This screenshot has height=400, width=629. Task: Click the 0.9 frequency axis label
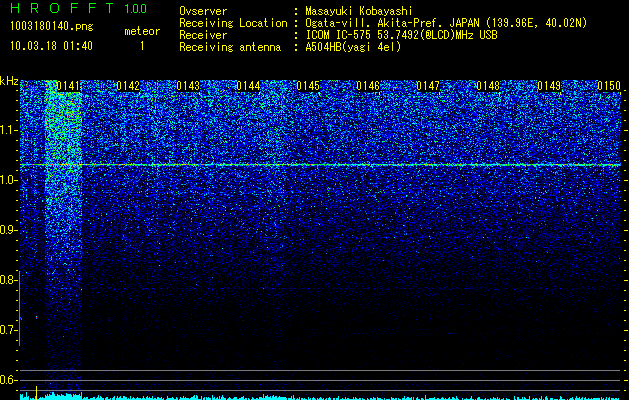coord(8,230)
